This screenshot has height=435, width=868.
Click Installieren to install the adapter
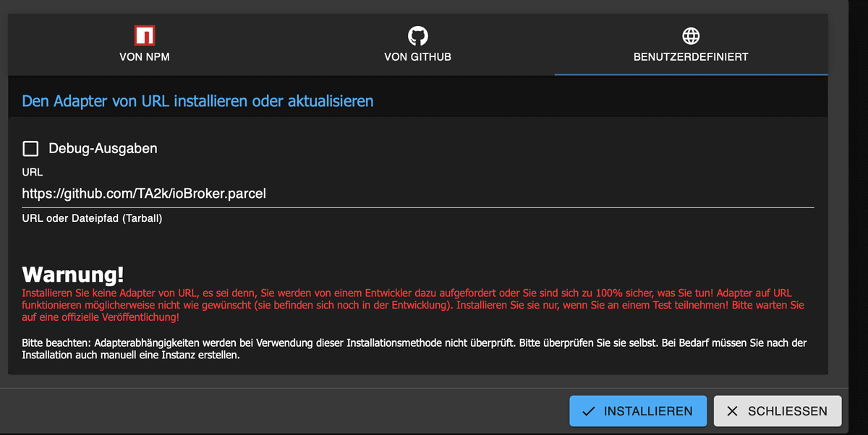click(637, 410)
